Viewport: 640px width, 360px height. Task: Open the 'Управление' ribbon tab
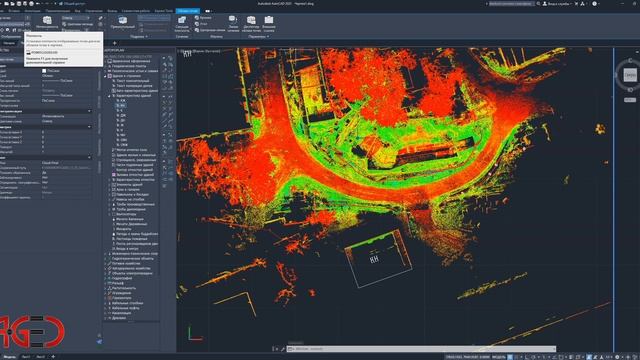coord(94,11)
